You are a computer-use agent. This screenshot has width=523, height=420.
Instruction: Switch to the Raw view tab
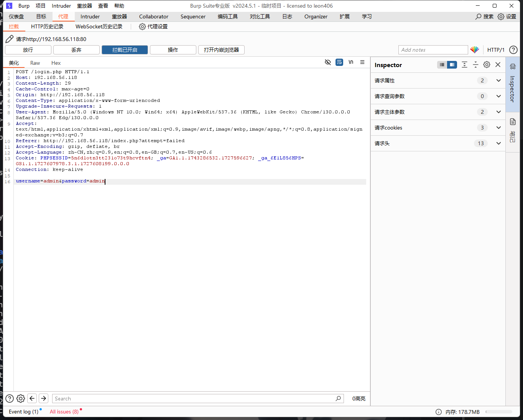click(x=35, y=63)
